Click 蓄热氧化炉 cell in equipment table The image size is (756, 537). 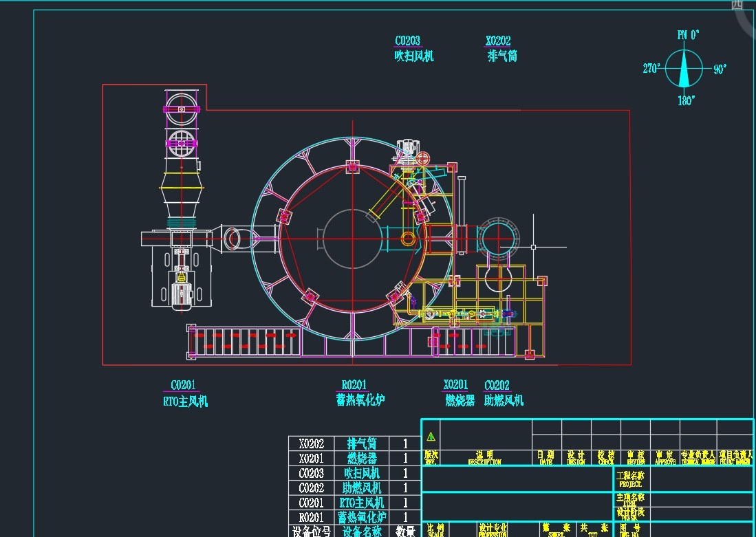click(362, 517)
